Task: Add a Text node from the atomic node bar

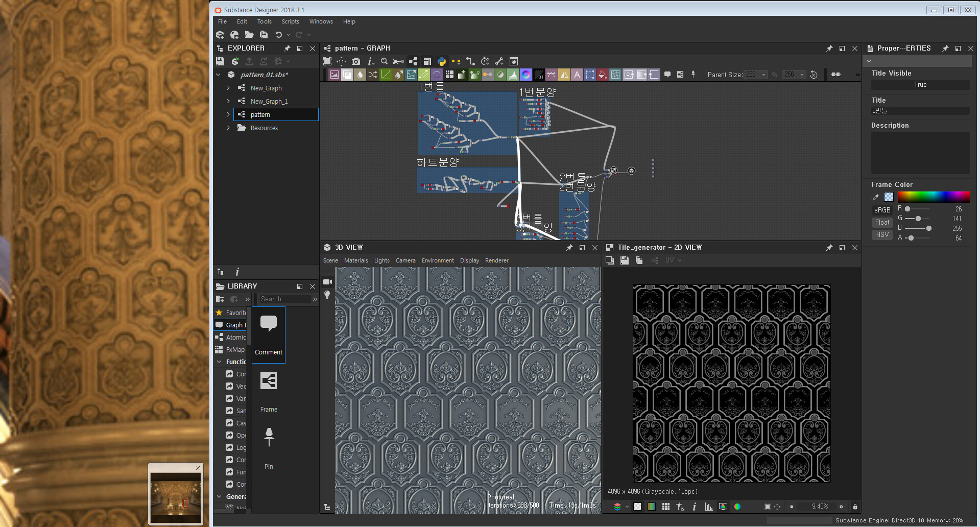Action: [x=577, y=74]
